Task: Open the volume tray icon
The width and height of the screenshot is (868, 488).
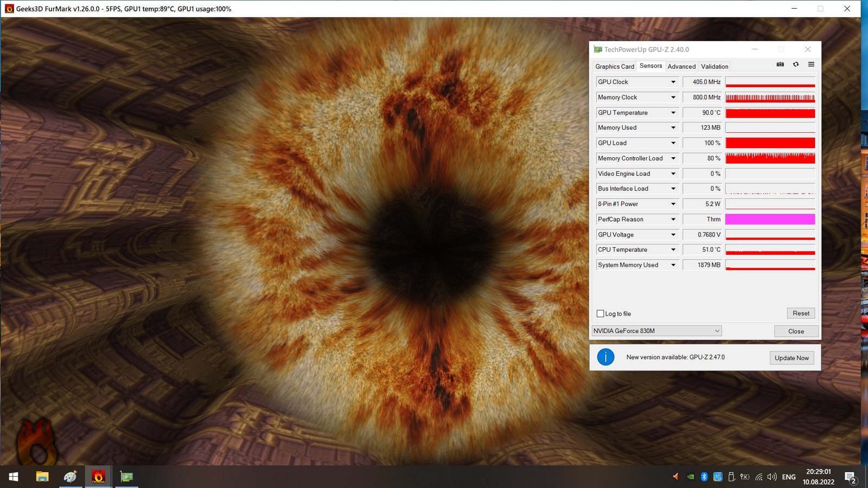Action: (x=772, y=477)
